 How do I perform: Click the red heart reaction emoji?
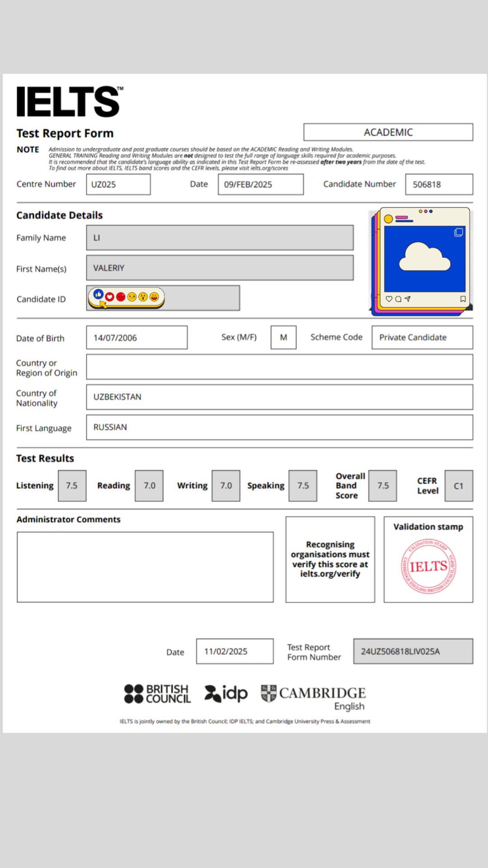[110, 297]
